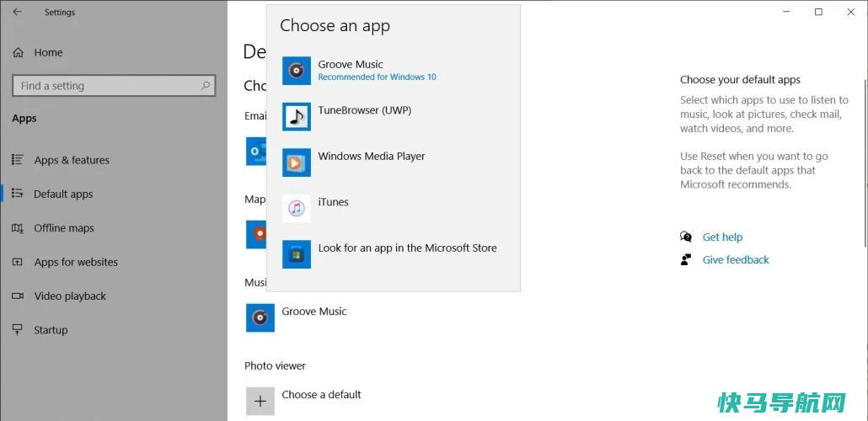The width and height of the screenshot is (868, 421).
Task: Select TuneBrowser (UWP) label
Action: point(364,110)
